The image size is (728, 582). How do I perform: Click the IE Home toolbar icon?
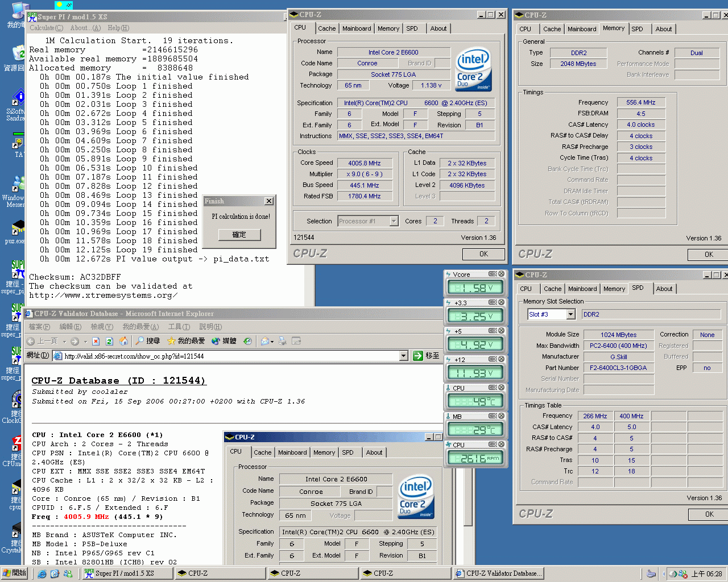pos(123,341)
